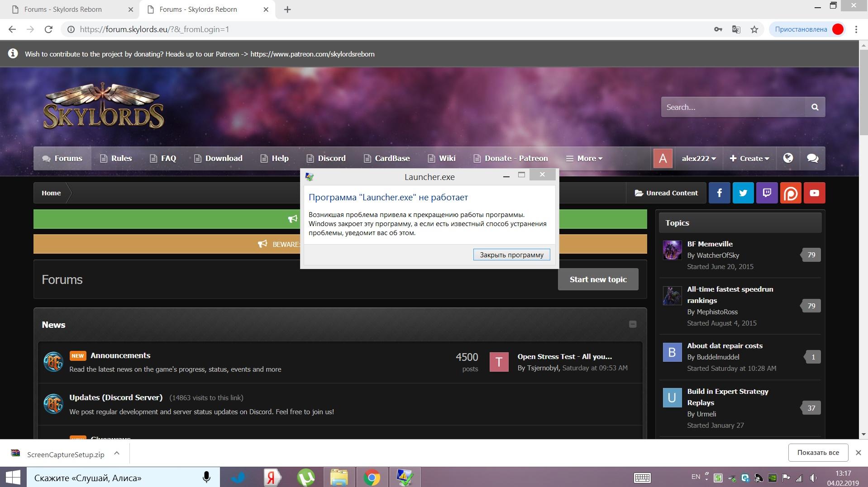Click the bookmark star icon in address bar
The height and width of the screenshot is (487, 868).
click(x=754, y=29)
